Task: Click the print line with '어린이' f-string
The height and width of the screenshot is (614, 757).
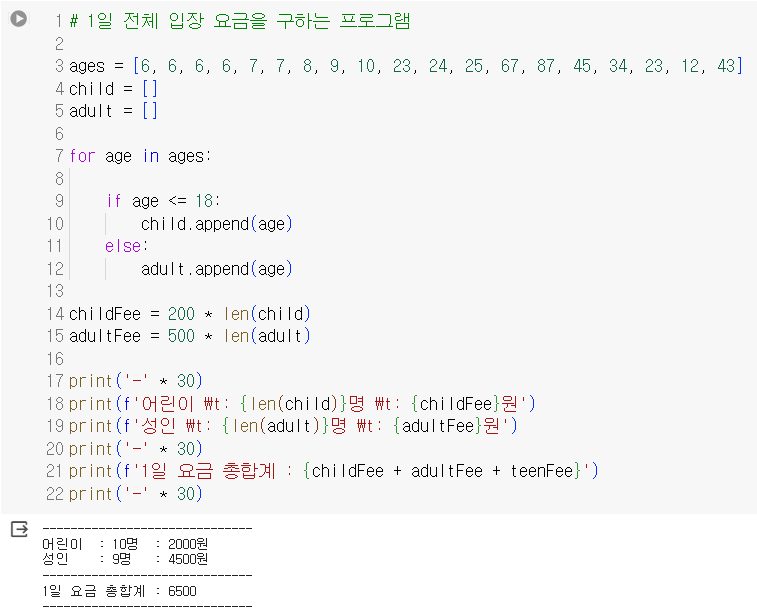Action: [x=302, y=404]
